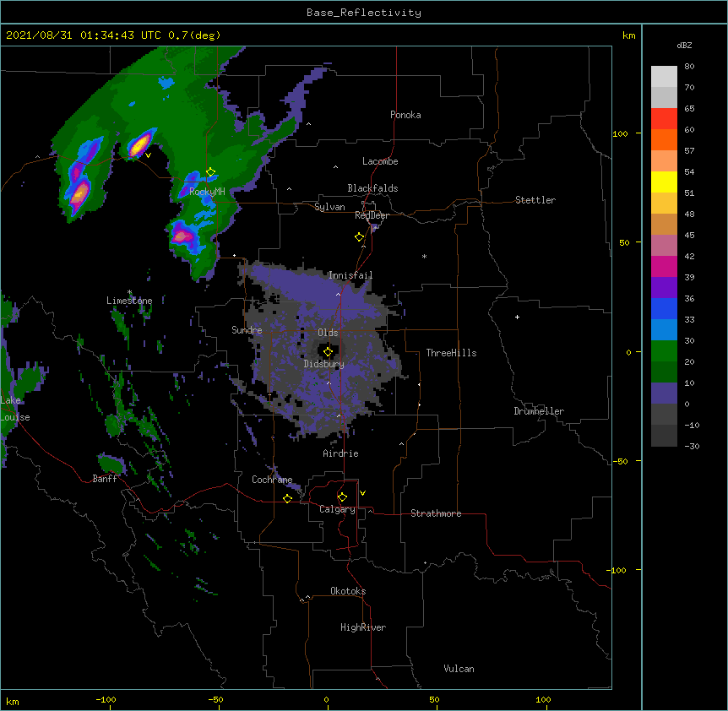The image size is (728, 711).
Task: Click the Sylvan label
Action: pos(329,207)
